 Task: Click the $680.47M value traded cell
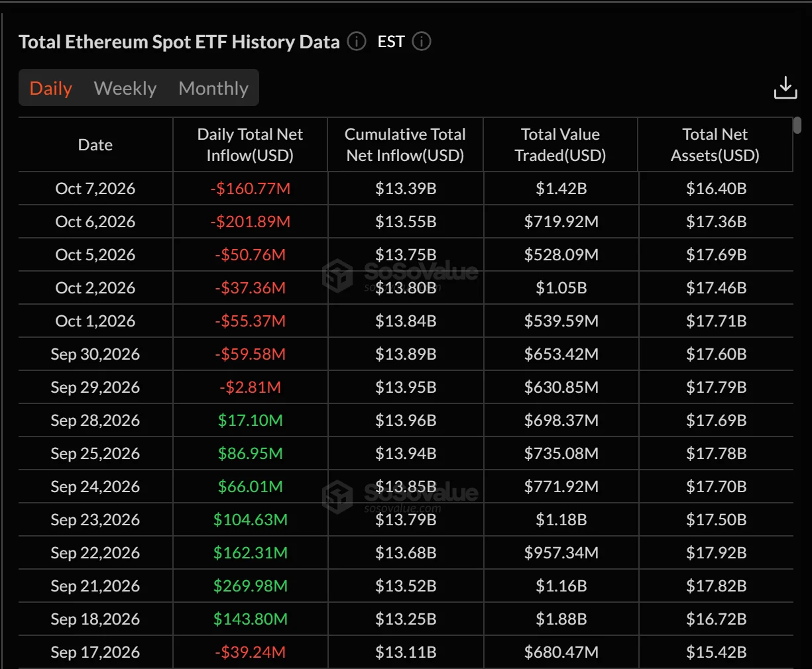click(561, 652)
